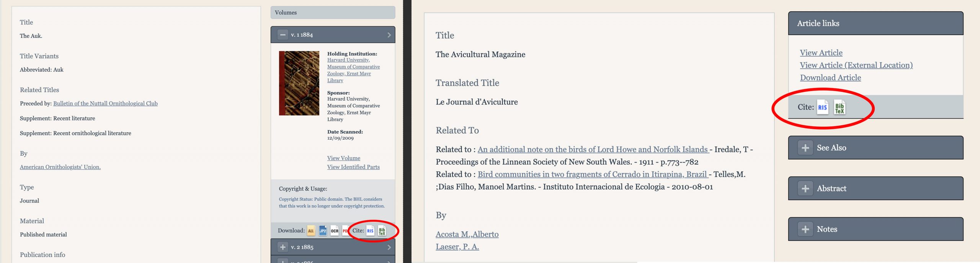This screenshot has width=980, height=263.
Task: Expand the See Also section
Action: tap(805, 148)
